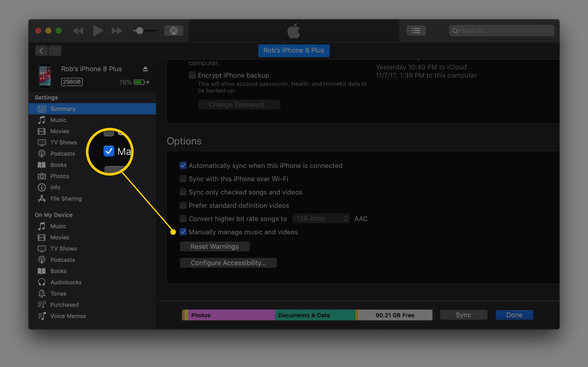Screen dimensions: 588x367
Task: Click the Photos icon in Settings sidebar
Action: click(42, 176)
